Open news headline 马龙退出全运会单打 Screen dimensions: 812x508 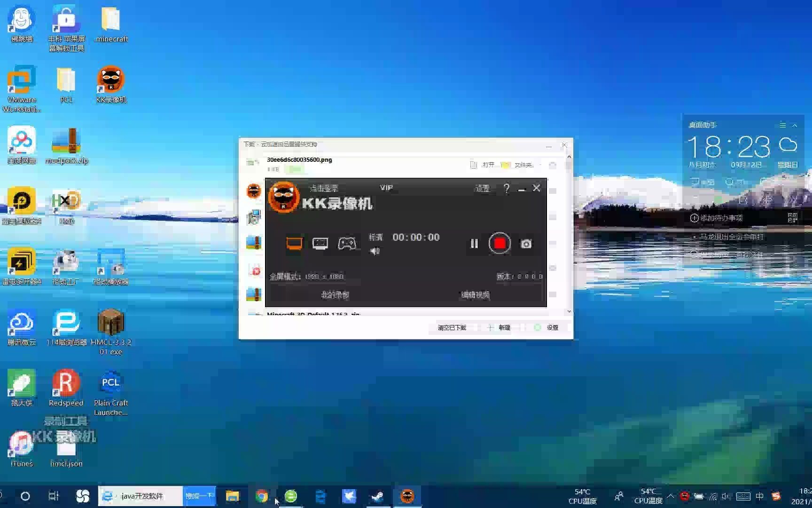pos(732,237)
